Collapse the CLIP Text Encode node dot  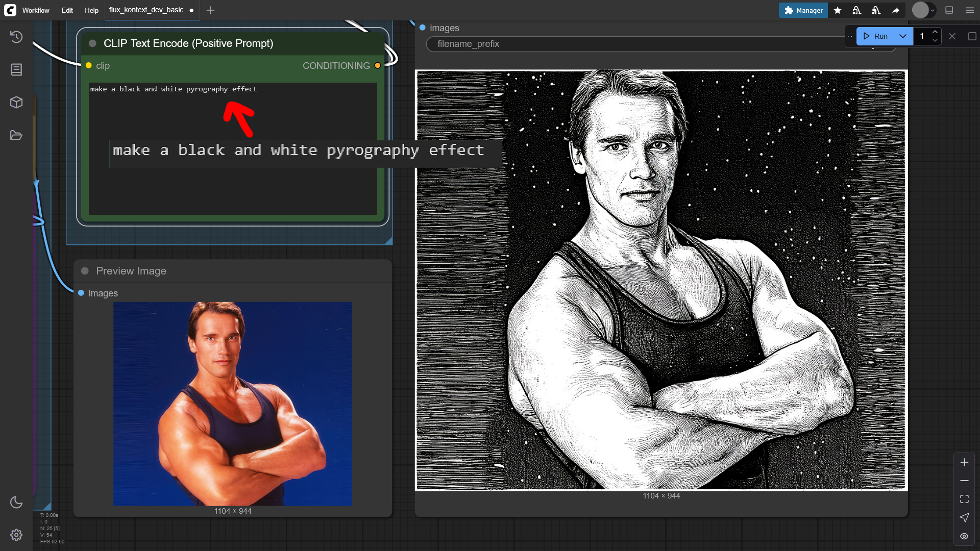[x=92, y=43]
